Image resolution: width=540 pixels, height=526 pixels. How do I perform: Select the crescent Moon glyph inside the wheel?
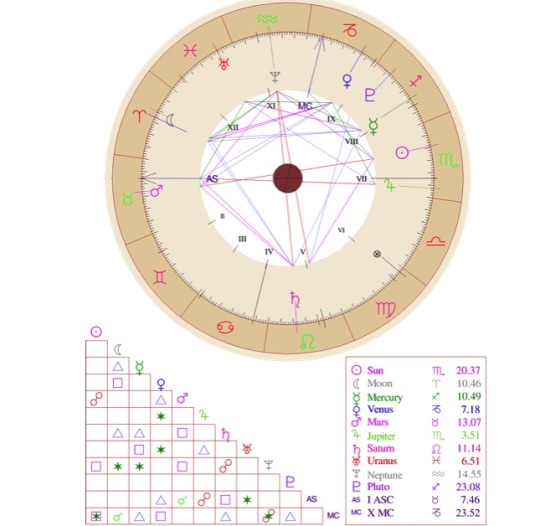click(x=170, y=120)
